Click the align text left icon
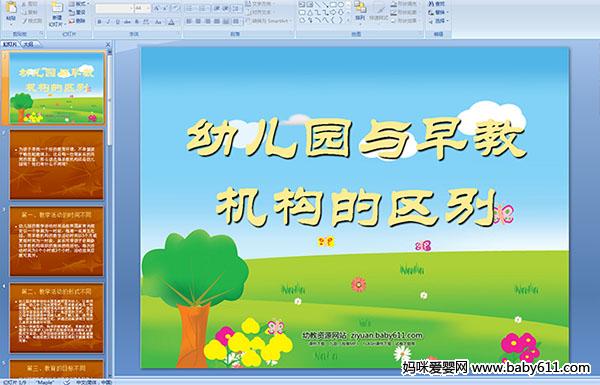Screen dimensions: 600x385 189,22
